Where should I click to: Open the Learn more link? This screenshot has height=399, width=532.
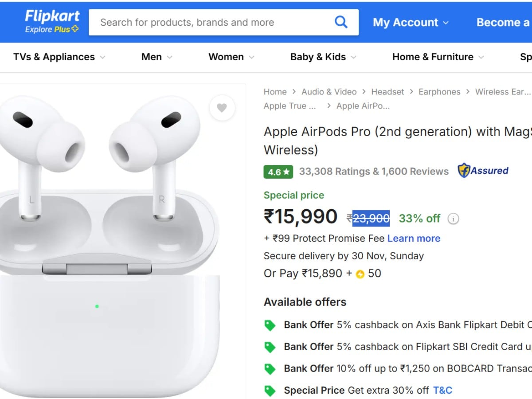click(x=414, y=239)
